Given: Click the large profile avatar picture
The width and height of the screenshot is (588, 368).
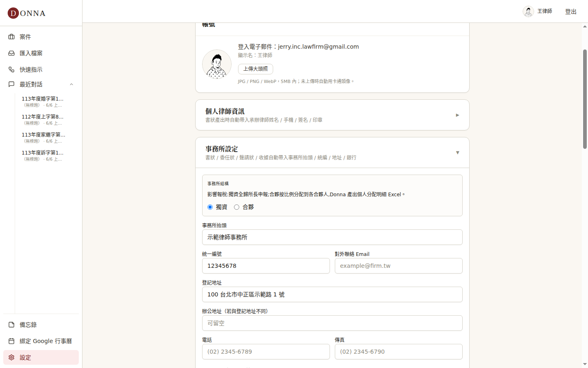Looking at the screenshot, I should point(217,64).
